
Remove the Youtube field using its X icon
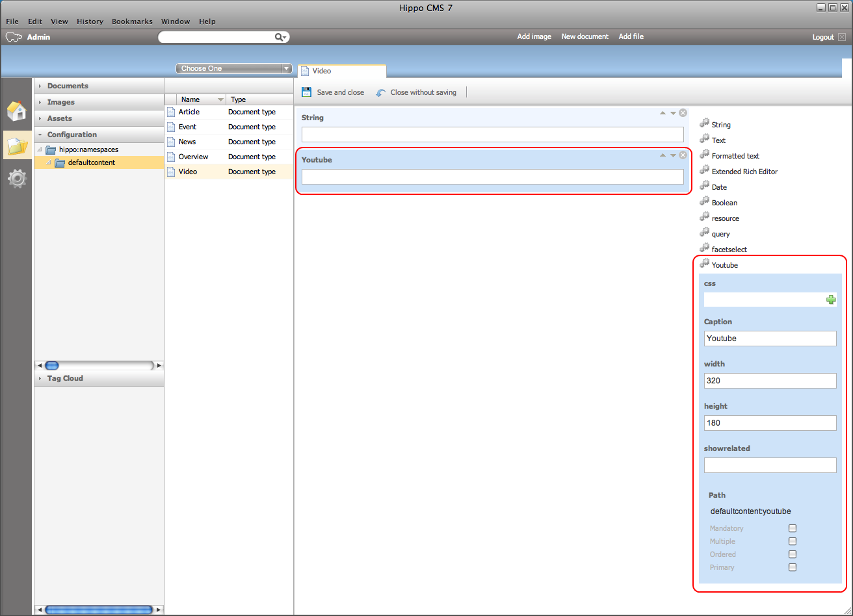tap(683, 155)
